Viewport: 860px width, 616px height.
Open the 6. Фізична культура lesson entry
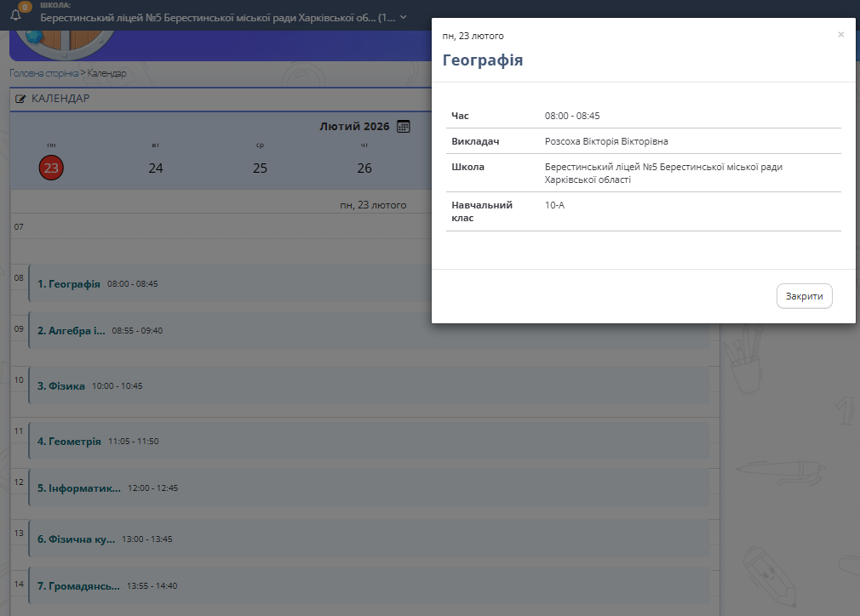pyautogui.click(x=76, y=539)
